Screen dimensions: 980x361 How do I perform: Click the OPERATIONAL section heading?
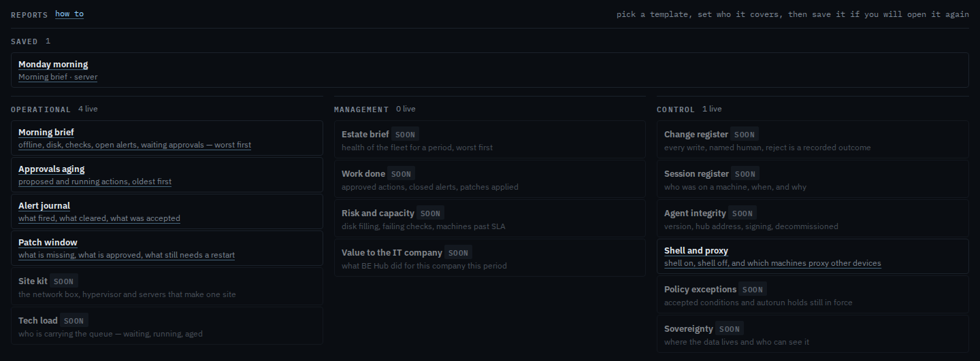point(41,109)
